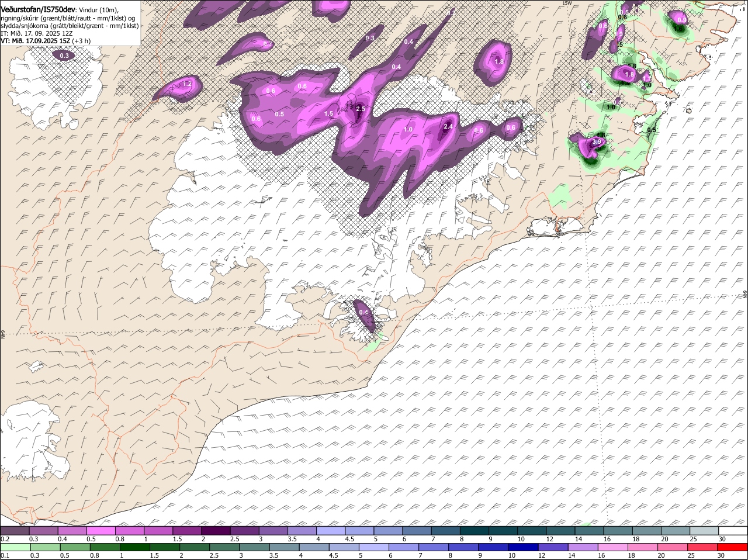Click the 1.2 precipitation value on the map
Viewport: 748px width, 560px height.
[188, 85]
